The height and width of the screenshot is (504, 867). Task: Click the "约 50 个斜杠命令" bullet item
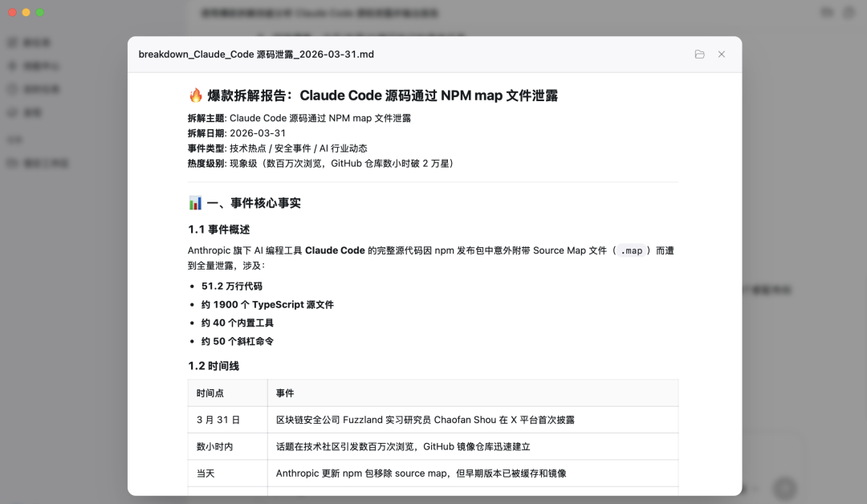tap(238, 341)
